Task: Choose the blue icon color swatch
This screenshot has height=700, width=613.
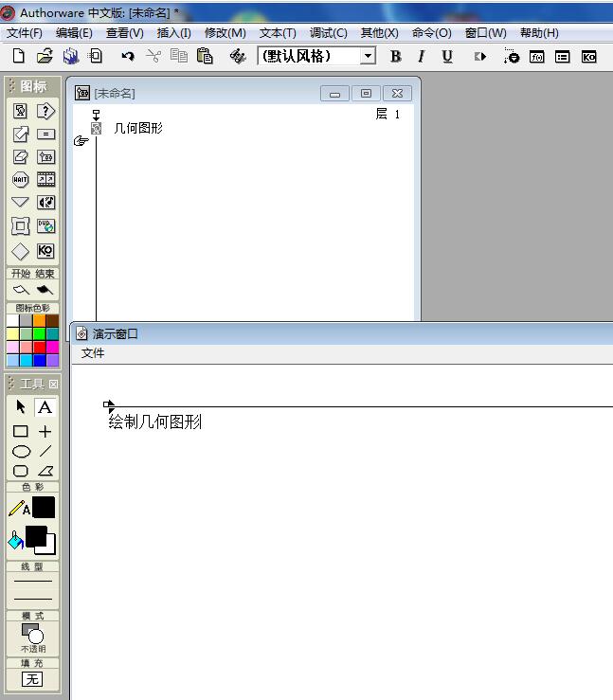Action: [x=39, y=360]
